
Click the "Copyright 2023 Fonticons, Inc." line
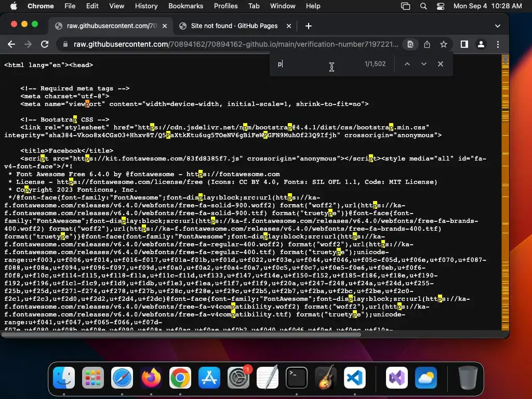pyautogui.click(x=73, y=190)
